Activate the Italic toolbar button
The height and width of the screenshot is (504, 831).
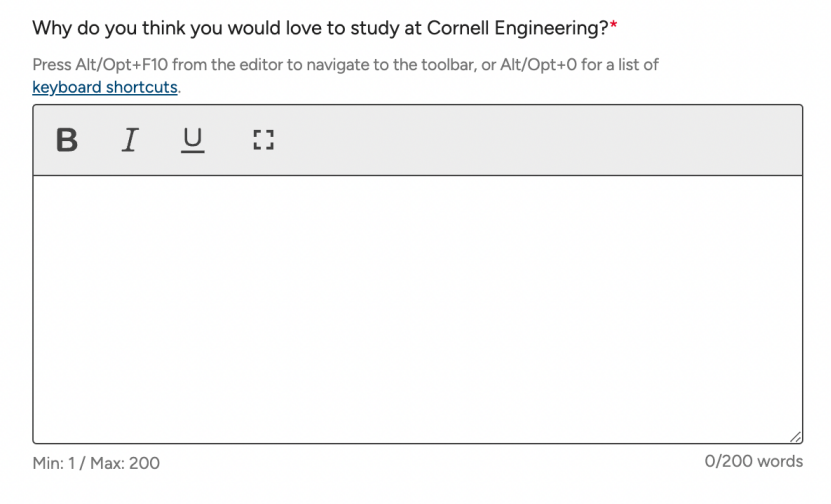coord(130,140)
